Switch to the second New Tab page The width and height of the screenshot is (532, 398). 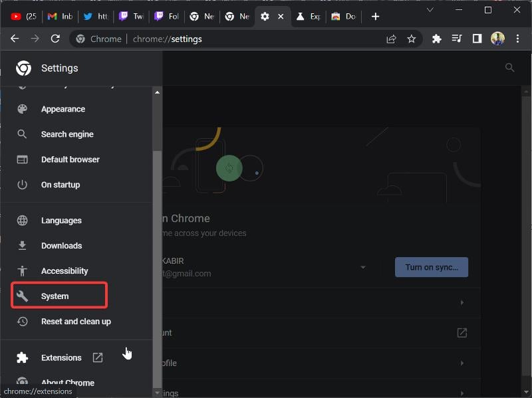pos(237,16)
